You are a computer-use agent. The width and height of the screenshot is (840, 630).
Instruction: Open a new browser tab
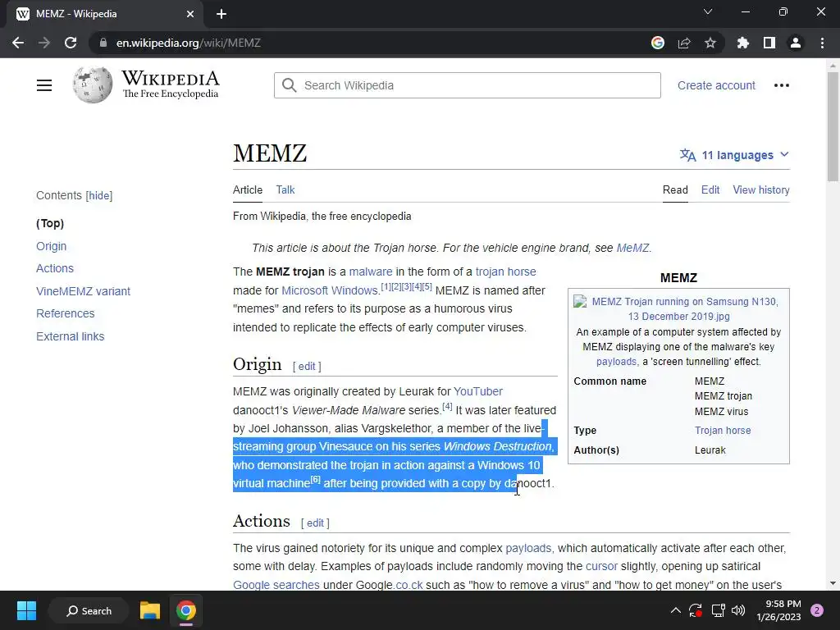[221, 14]
